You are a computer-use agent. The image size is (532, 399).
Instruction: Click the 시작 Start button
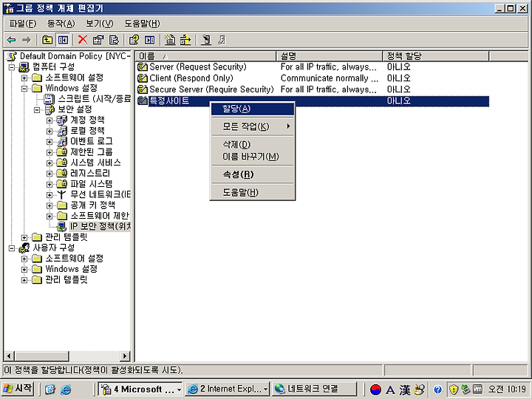18,389
